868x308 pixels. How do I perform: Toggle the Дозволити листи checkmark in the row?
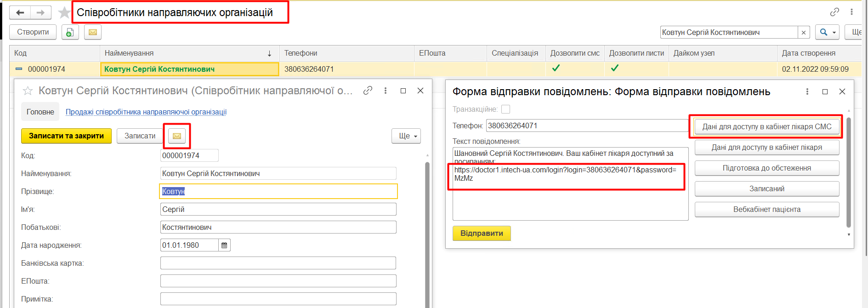point(615,68)
